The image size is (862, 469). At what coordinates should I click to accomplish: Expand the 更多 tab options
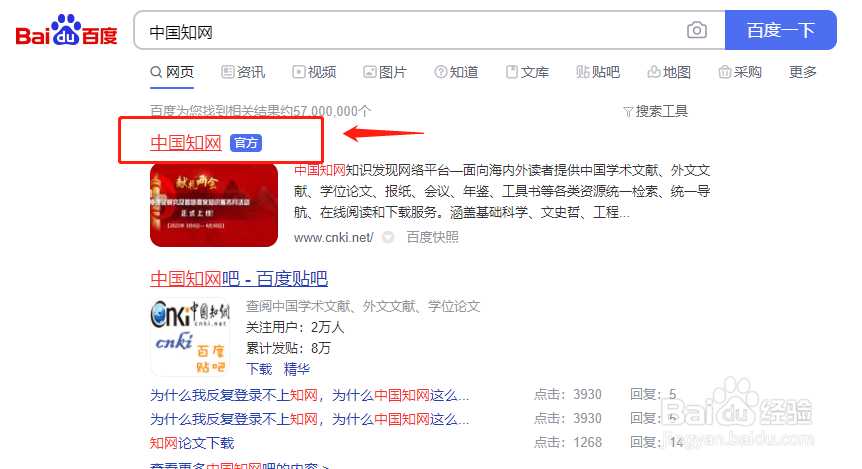click(x=803, y=72)
